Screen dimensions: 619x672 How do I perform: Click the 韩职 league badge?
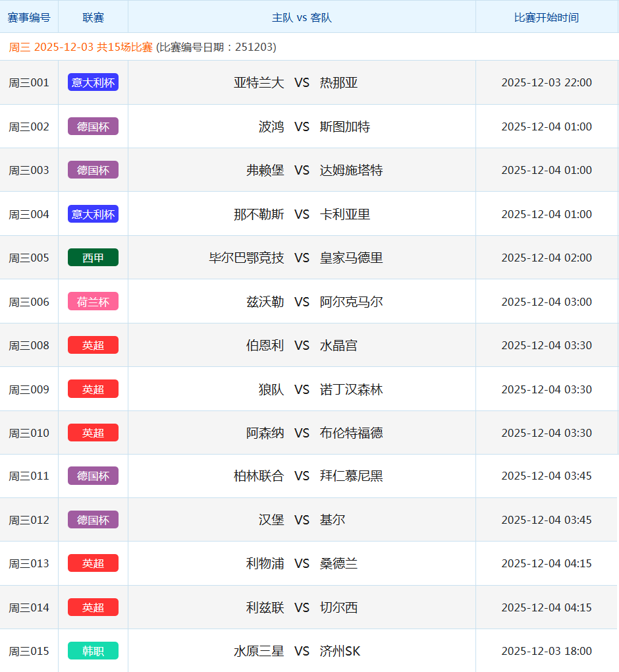93,651
